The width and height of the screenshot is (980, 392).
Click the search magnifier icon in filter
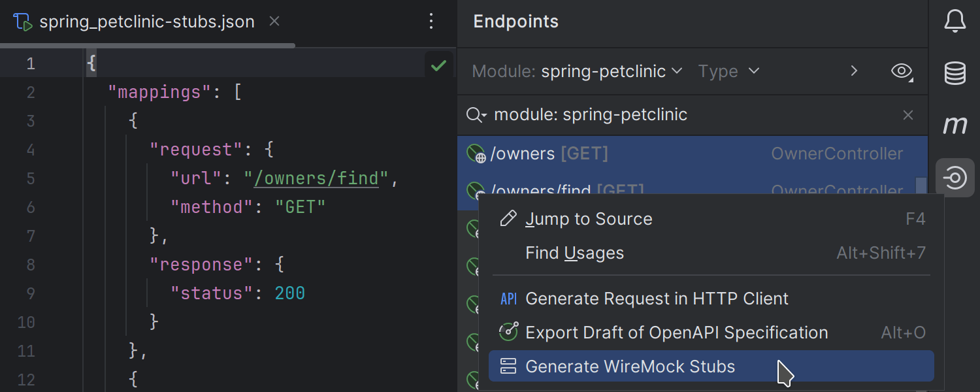click(476, 115)
